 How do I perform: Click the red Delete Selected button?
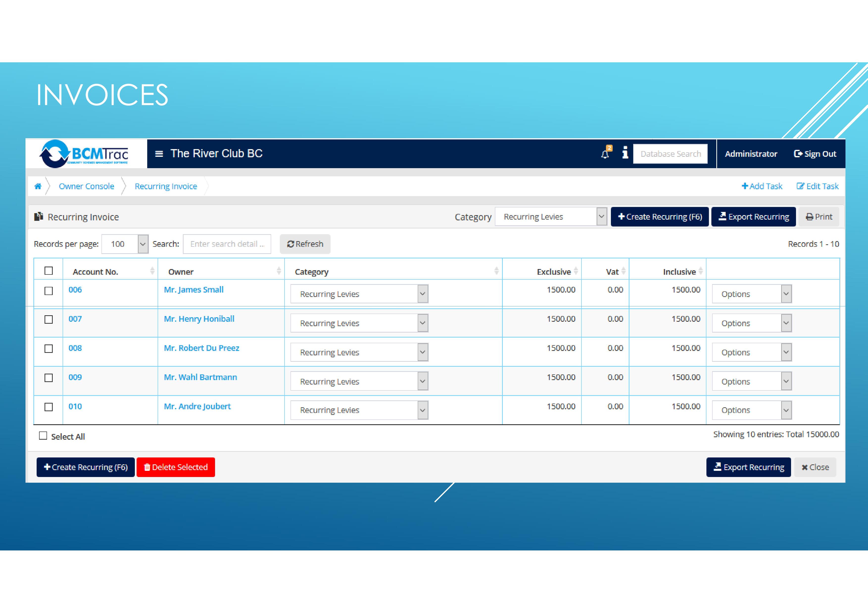(176, 467)
